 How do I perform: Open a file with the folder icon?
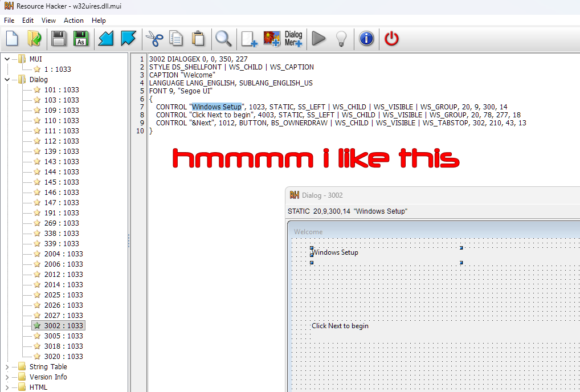[x=34, y=39]
